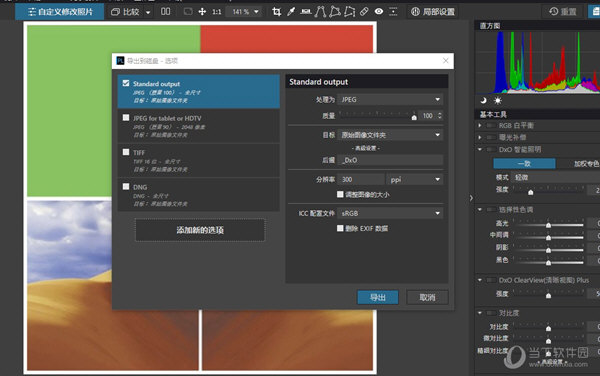The image size is (600, 376).
Task: Show shadow clipping moon icon
Action: tap(483, 101)
